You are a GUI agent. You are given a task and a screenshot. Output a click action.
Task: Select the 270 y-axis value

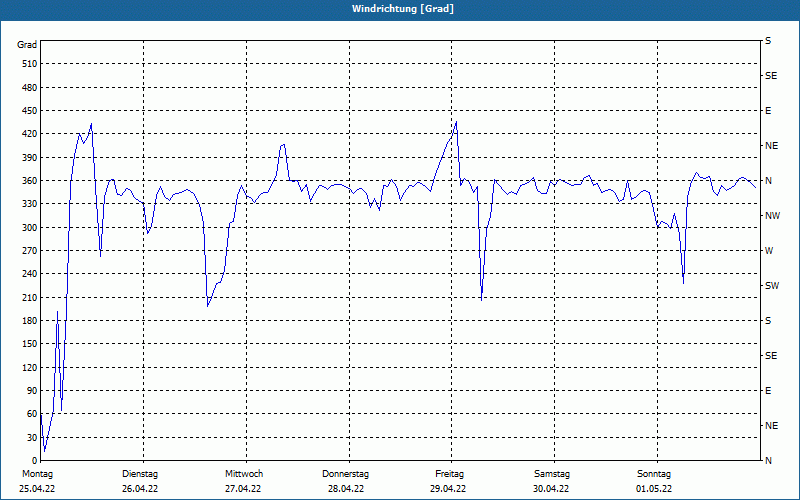click(30, 251)
